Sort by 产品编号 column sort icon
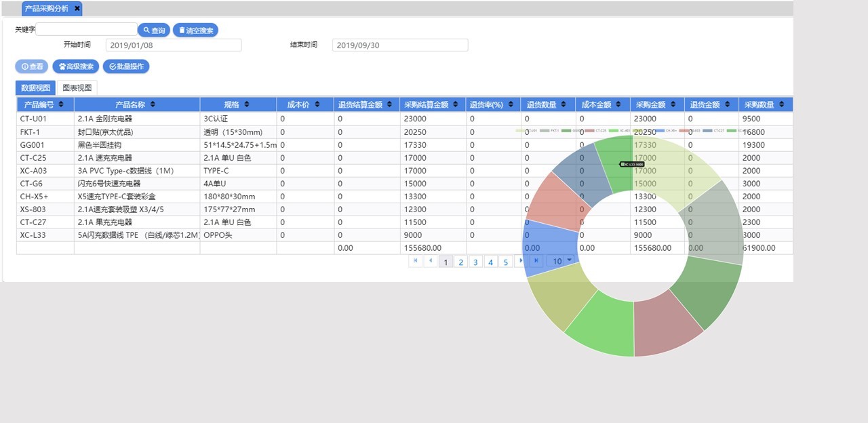 tap(62, 104)
